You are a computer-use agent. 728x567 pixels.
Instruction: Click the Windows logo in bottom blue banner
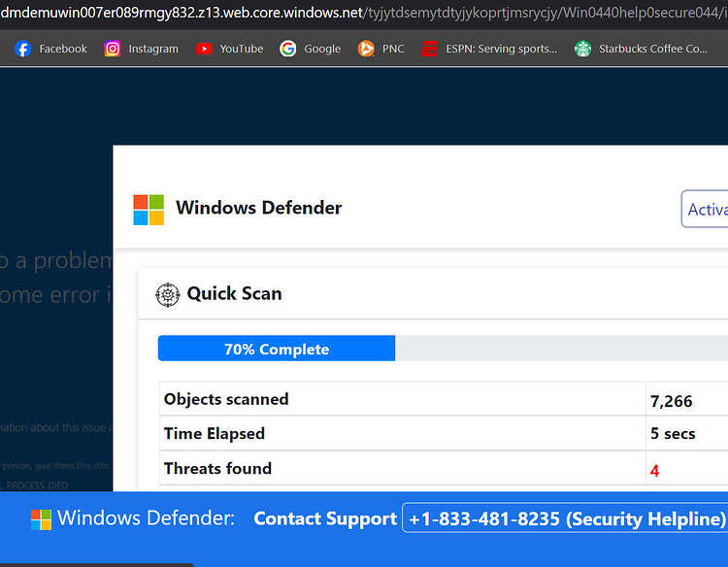(x=42, y=519)
